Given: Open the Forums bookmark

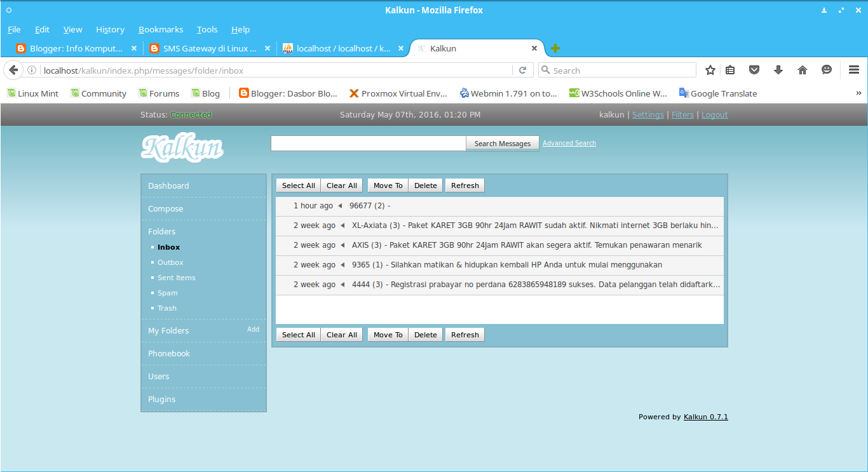Looking at the screenshot, I should click(159, 93).
